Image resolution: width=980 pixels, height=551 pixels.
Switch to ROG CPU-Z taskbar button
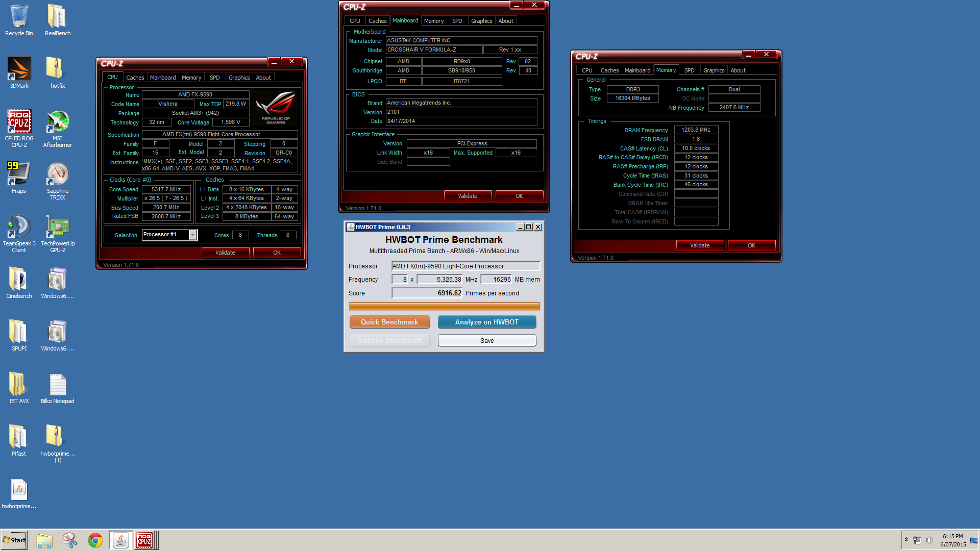coord(145,540)
